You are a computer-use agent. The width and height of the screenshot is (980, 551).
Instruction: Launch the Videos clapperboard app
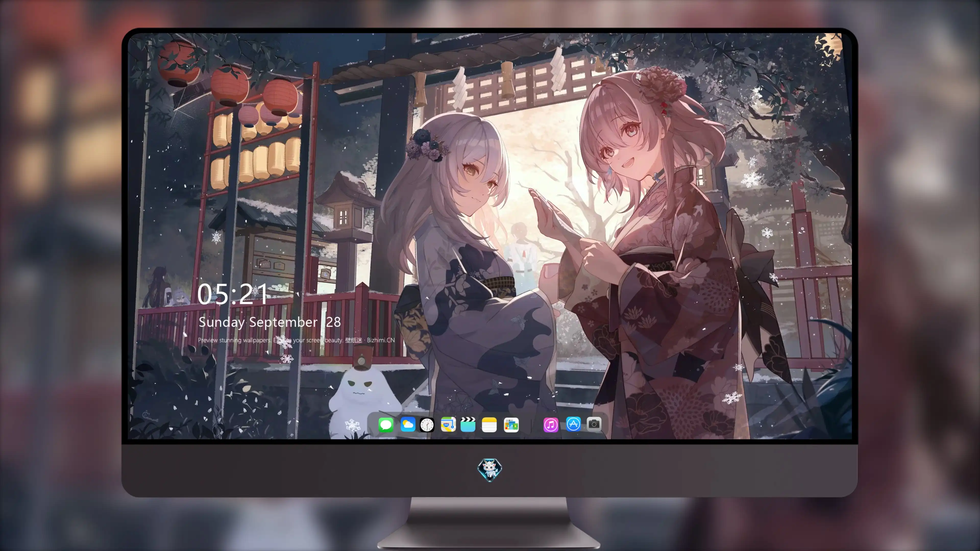point(468,424)
